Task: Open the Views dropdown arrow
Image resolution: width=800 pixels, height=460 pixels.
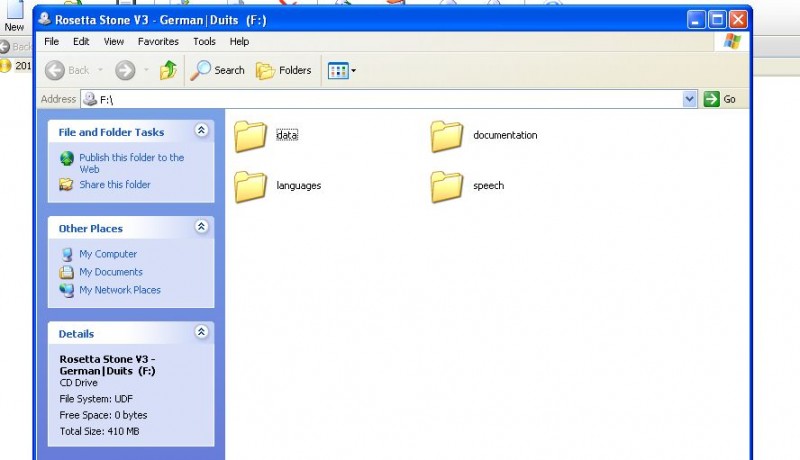Action: (353, 70)
